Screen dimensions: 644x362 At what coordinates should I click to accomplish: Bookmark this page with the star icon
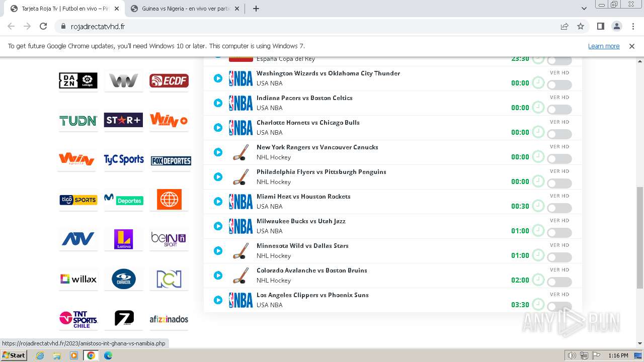point(581,26)
